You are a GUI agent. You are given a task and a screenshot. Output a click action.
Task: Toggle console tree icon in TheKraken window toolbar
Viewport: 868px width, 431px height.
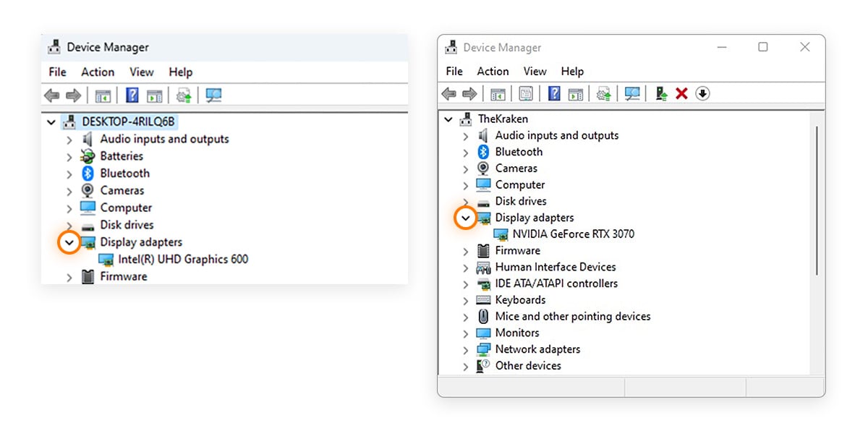(x=498, y=93)
